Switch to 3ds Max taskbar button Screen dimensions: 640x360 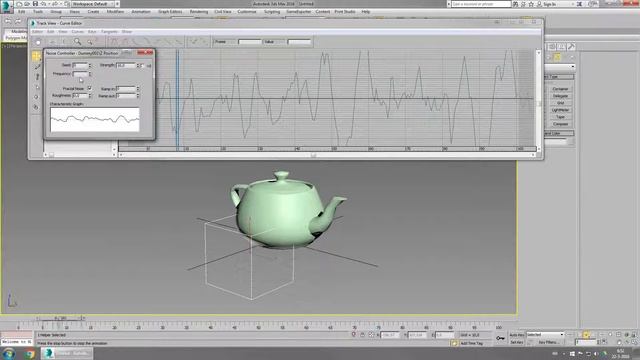tap(68, 353)
